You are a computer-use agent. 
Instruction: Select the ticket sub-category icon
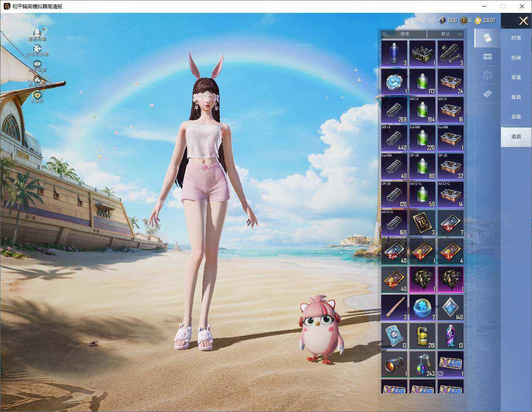pyautogui.click(x=488, y=94)
